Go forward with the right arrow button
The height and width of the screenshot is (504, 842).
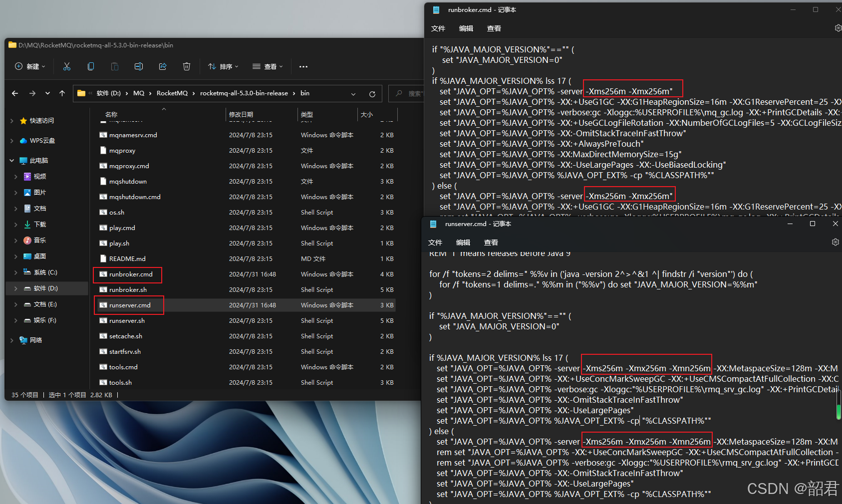click(32, 93)
